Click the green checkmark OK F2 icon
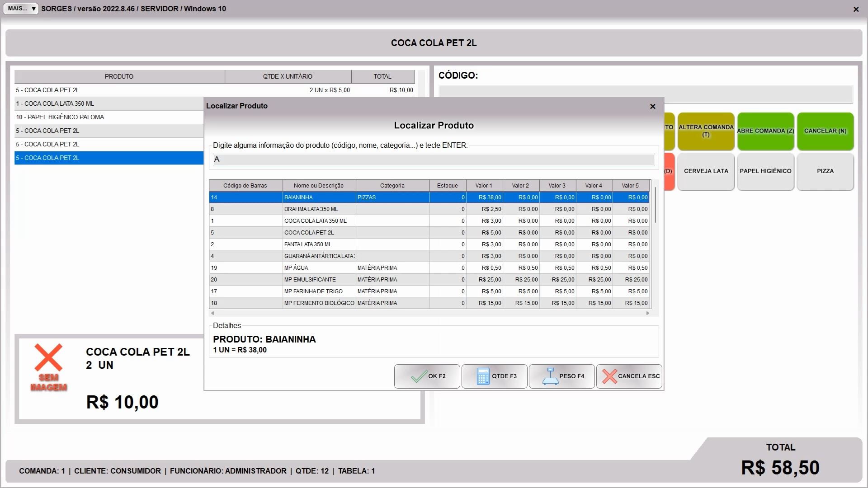Viewport: 868px width, 488px height. (419, 376)
